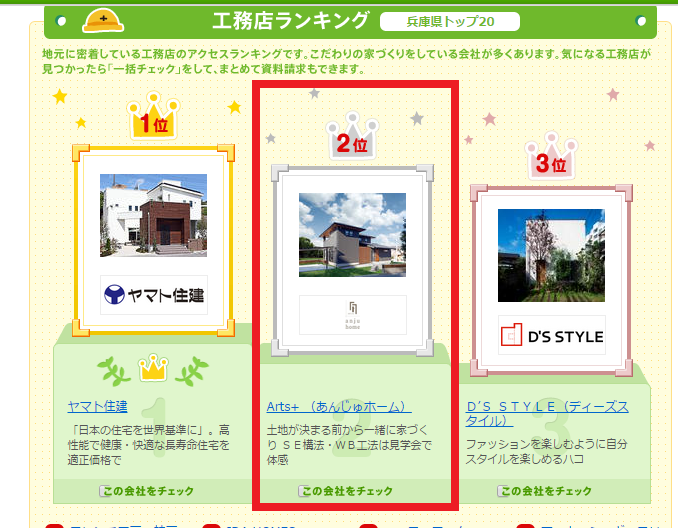This screenshot has height=528, width=678.
Task: Click the anju home company logo
Action: click(x=353, y=315)
